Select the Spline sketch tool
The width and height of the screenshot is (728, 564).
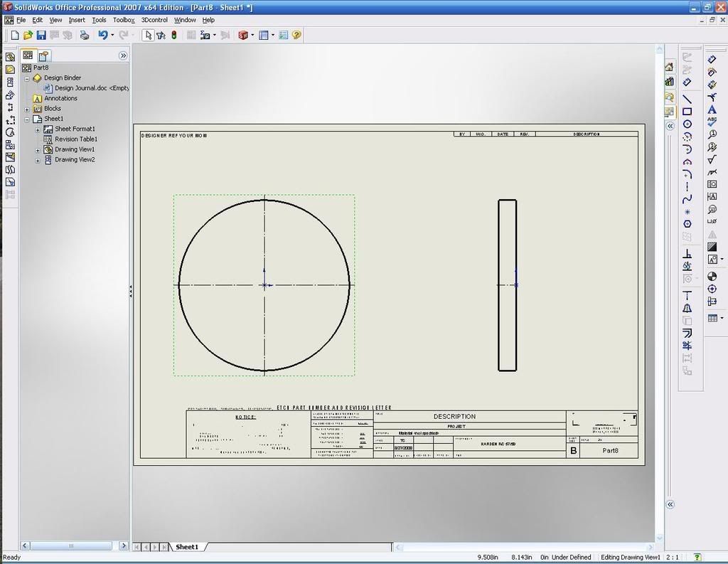(687, 200)
